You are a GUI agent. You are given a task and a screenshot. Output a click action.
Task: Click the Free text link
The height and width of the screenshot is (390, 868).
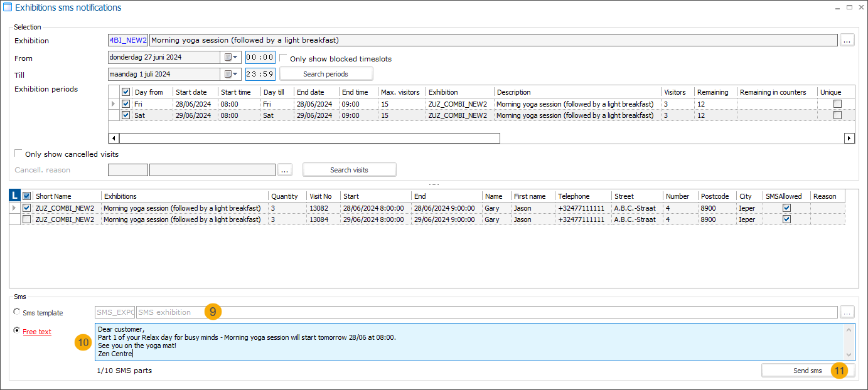(x=36, y=331)
